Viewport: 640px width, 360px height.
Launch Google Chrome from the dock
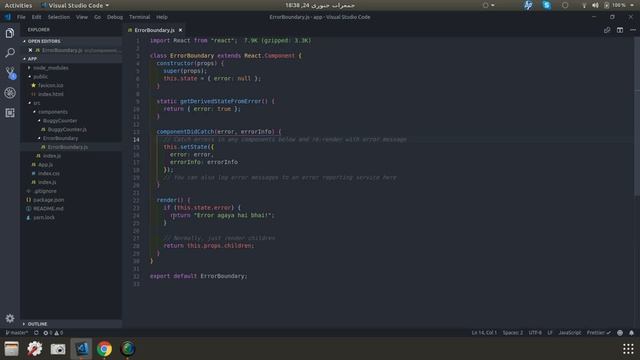[104, 349]
